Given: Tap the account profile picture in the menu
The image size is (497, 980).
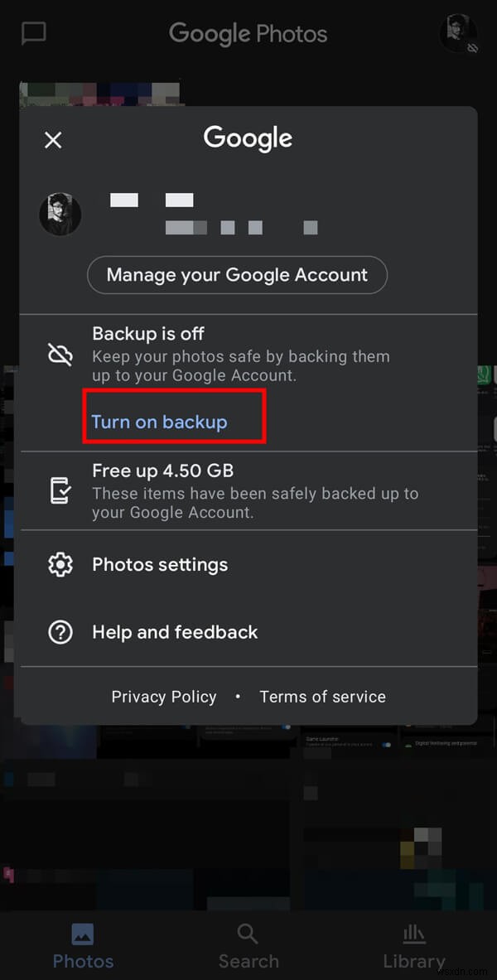Looking at the screenshot, I should point(60,214).
